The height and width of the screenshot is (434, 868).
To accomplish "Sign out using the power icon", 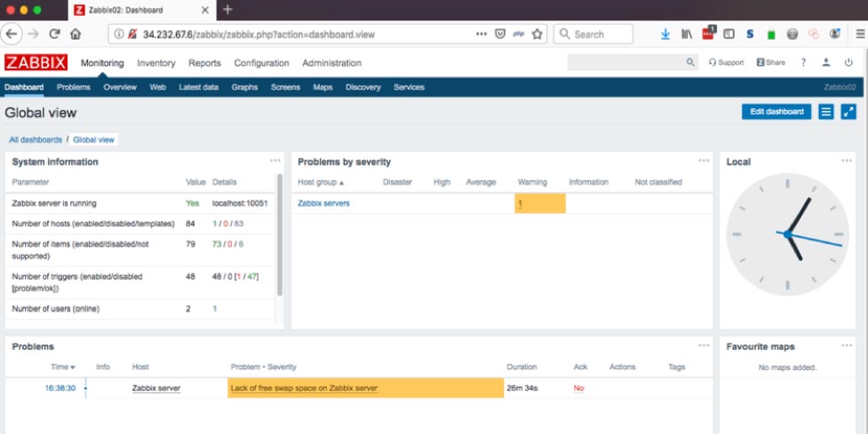I will point(848,62).
